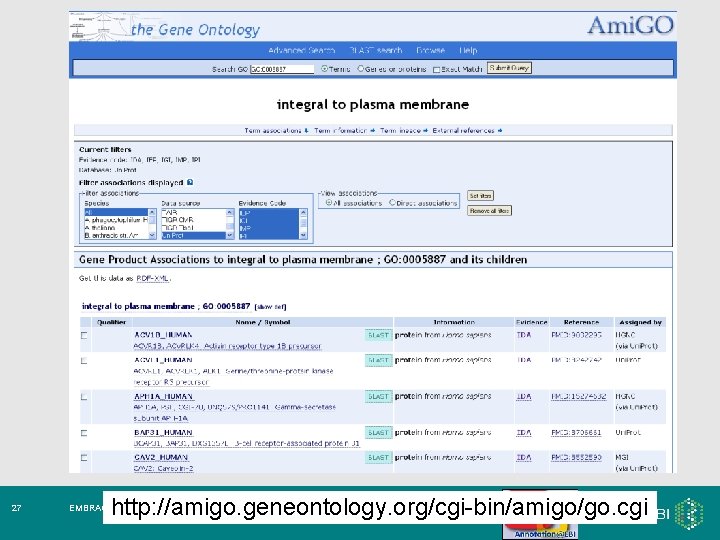This screenshot has height=540, width=720.
Task: Check the APH1A_HUMAN row checkbox
Action: tap(84, 397)
